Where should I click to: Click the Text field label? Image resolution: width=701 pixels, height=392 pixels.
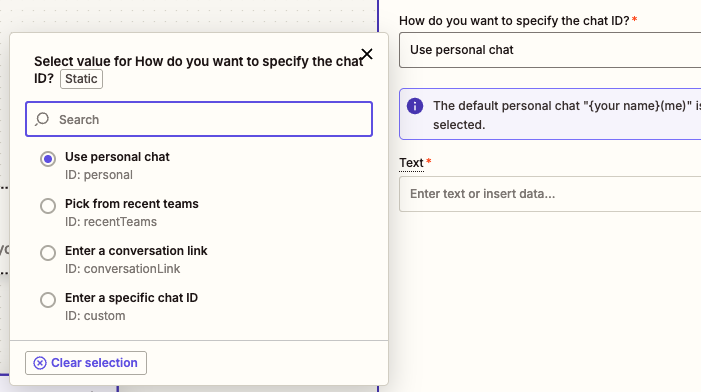[411, 163]
